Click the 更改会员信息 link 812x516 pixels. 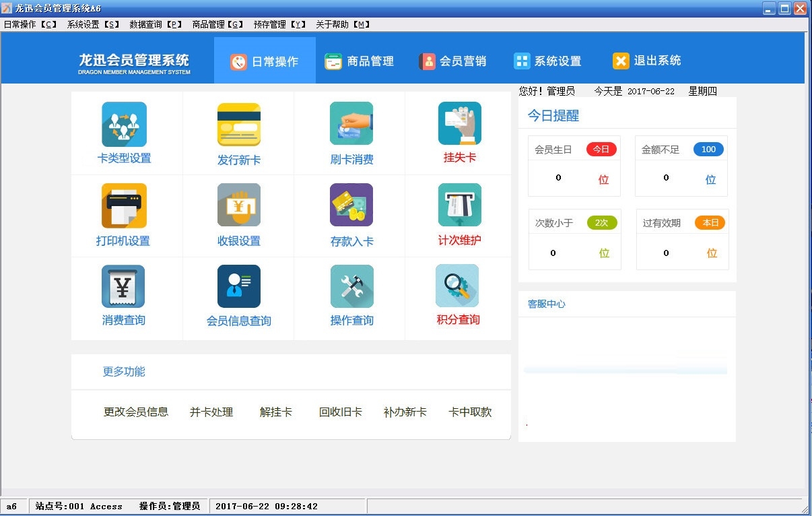click(136, 412)
